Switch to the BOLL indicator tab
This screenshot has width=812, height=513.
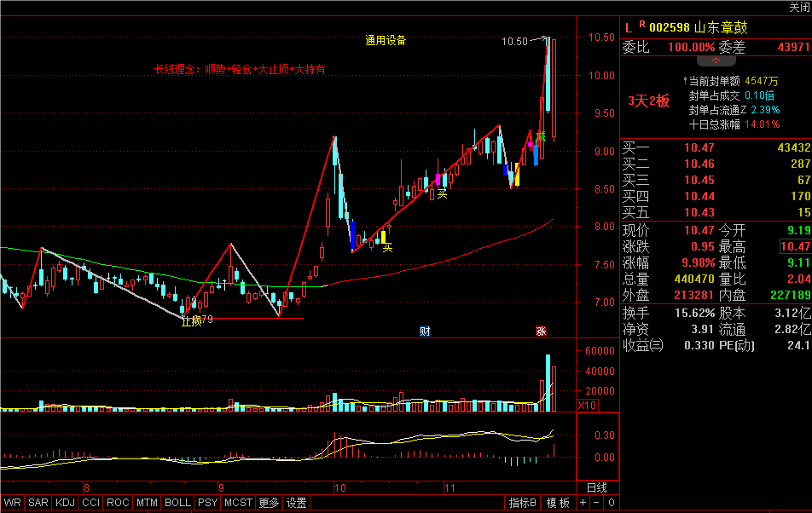pos(177,503)
